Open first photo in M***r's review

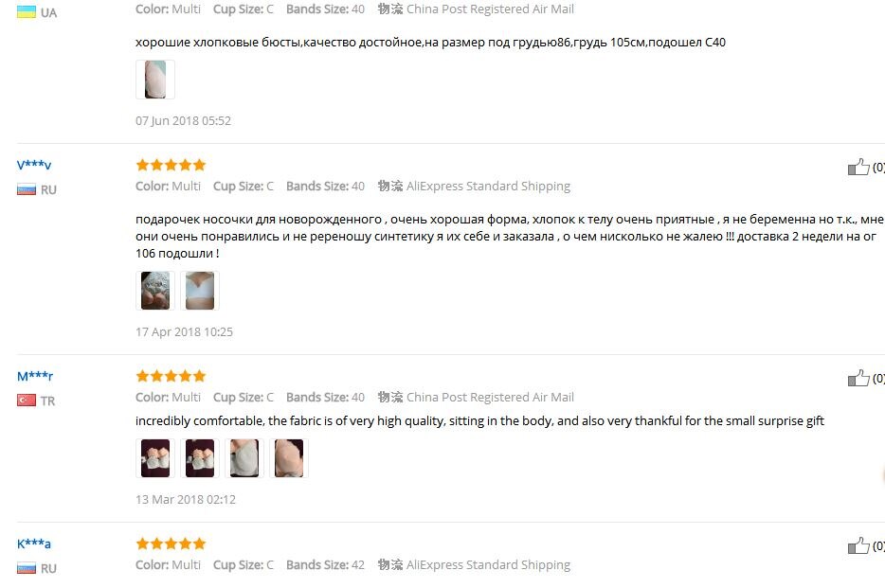tap(155, 458)
